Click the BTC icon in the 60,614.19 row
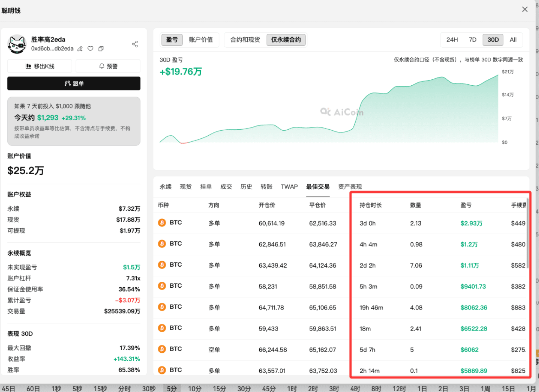The width and height of the screenshot is (539, 392). pyautogui.click(x=162, y=223)
